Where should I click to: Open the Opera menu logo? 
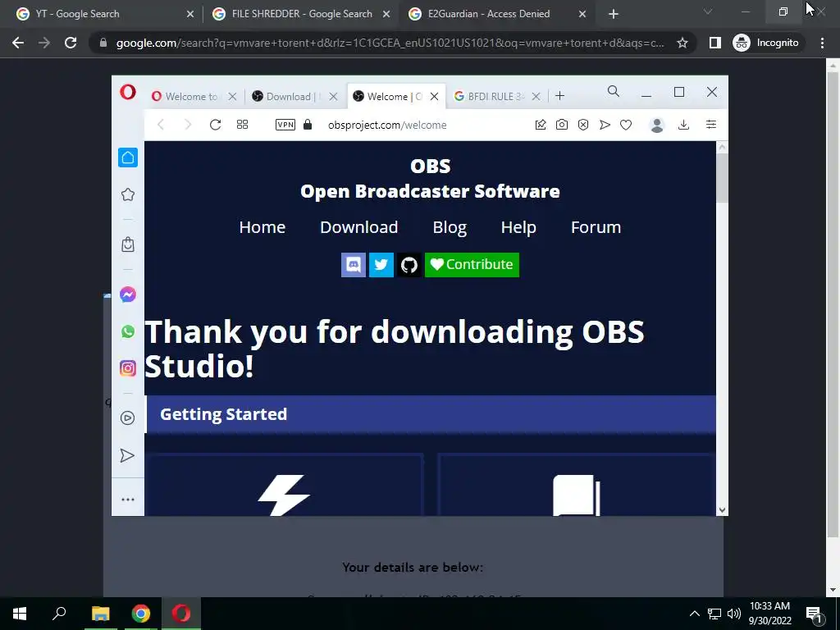pos(127,92)
